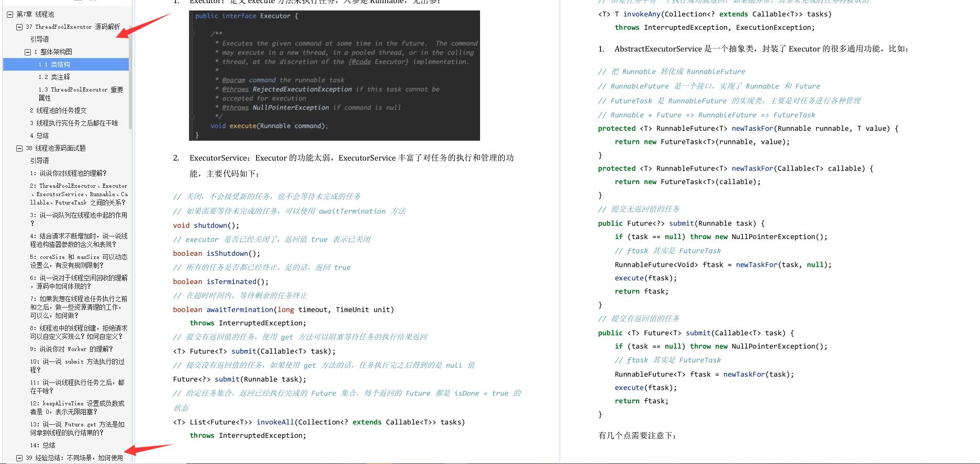Collapse the 第7章 线程池 chapter node

[9, 15]
